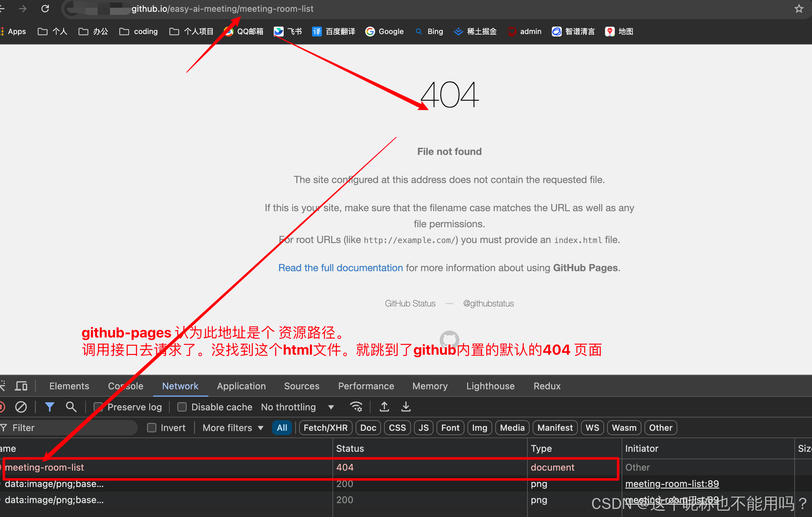Toggle the device toolbar icon in DevTools
Screen dimensions: 812x517
click(x=21, y=386)
